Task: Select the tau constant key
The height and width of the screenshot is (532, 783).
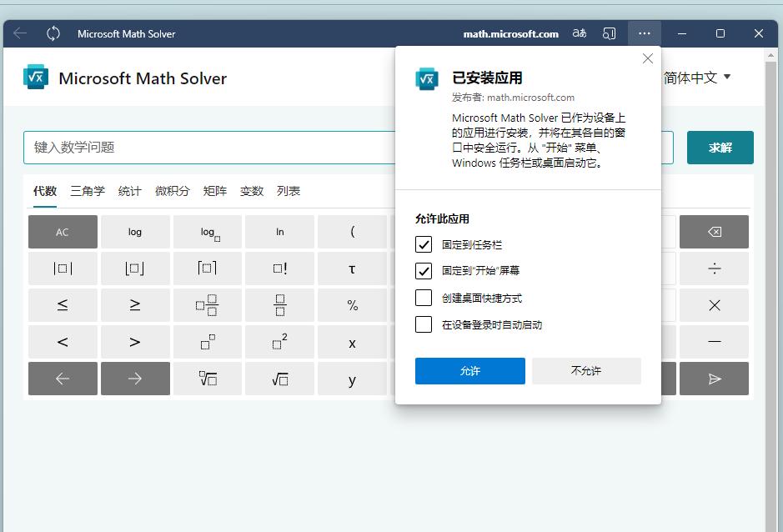Action: 351,268
